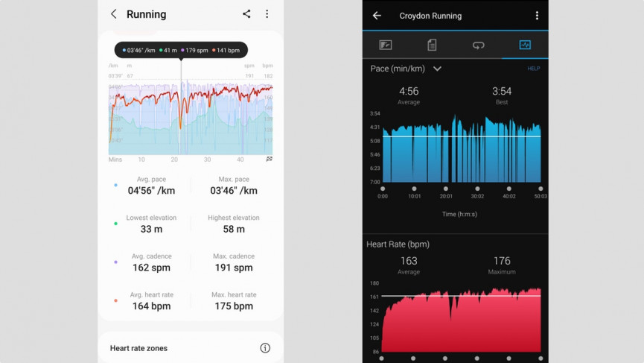The height and width of the screenshot is (363, 644).
Task: Tap the chart tooltip showing 03'46" /km
Action: tap(181, 50)
